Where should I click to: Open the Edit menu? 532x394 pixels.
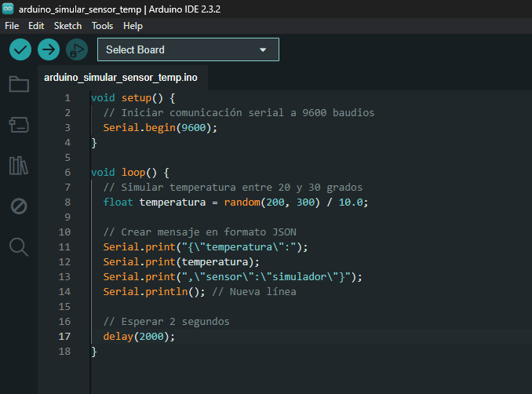click(x=36, y=26)
